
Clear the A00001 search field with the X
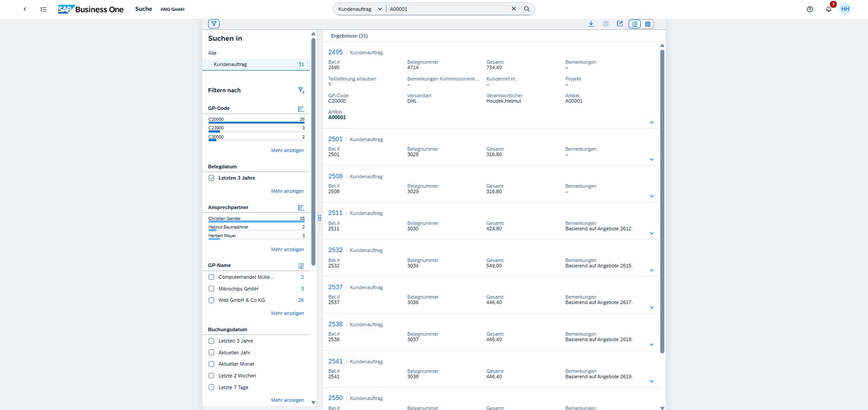point(514,9)
